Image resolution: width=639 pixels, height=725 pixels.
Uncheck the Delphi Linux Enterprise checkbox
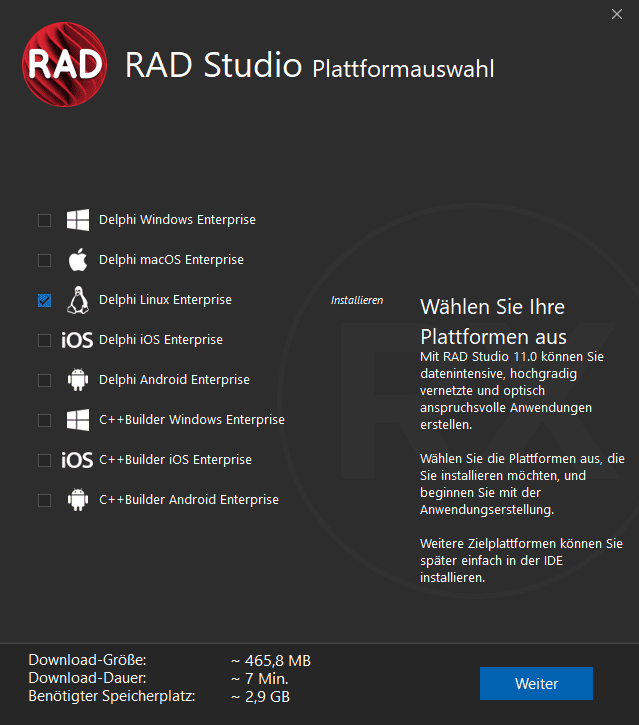(44, 301)
